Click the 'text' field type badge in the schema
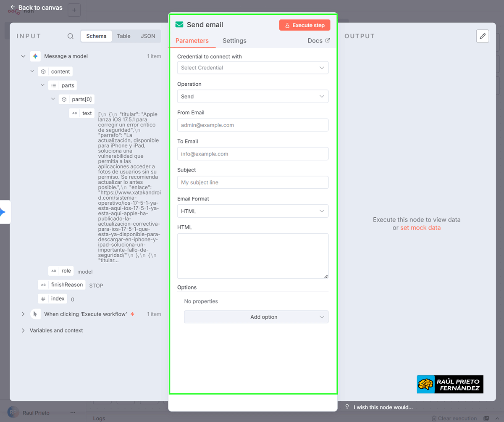This screenshot has width=504, height=422. pyautogui.click(x=81, y=113)
